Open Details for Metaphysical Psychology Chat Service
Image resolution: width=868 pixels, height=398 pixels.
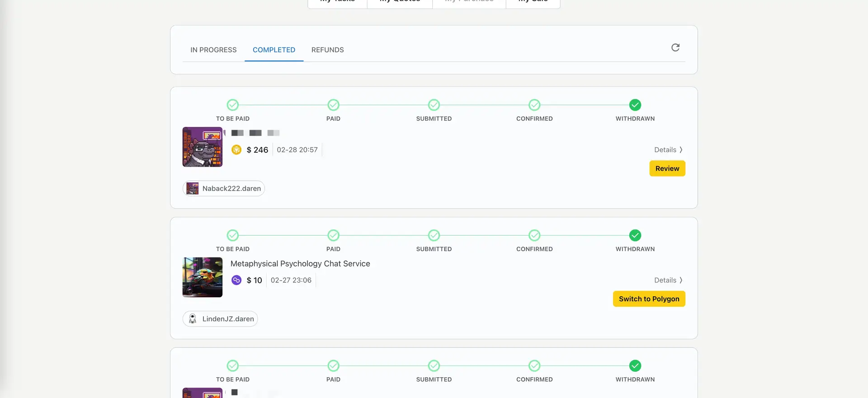(x=668, y=280)
